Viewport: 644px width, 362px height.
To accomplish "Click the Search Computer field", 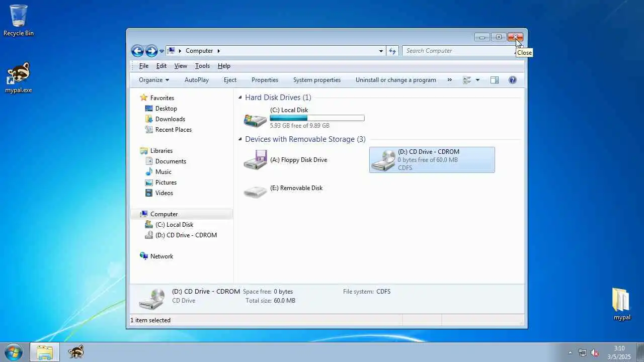I will click(458, 51).
